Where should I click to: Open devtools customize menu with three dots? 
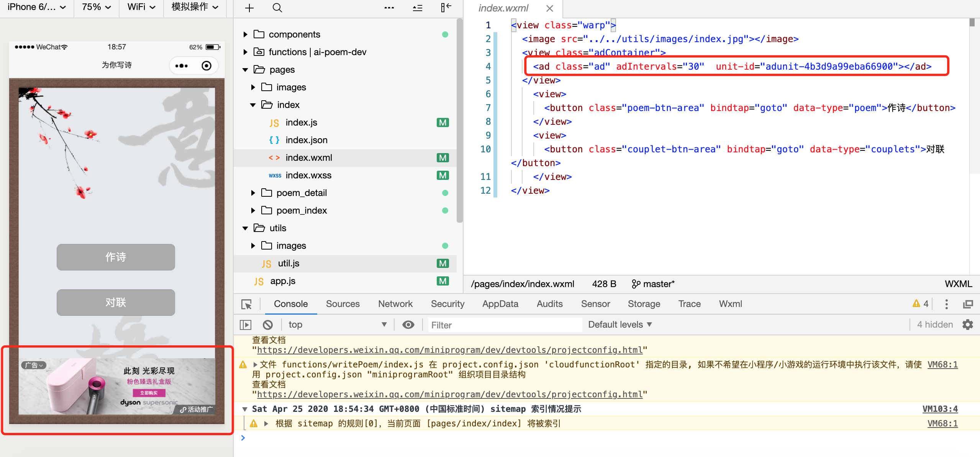(x=946, y=304)
